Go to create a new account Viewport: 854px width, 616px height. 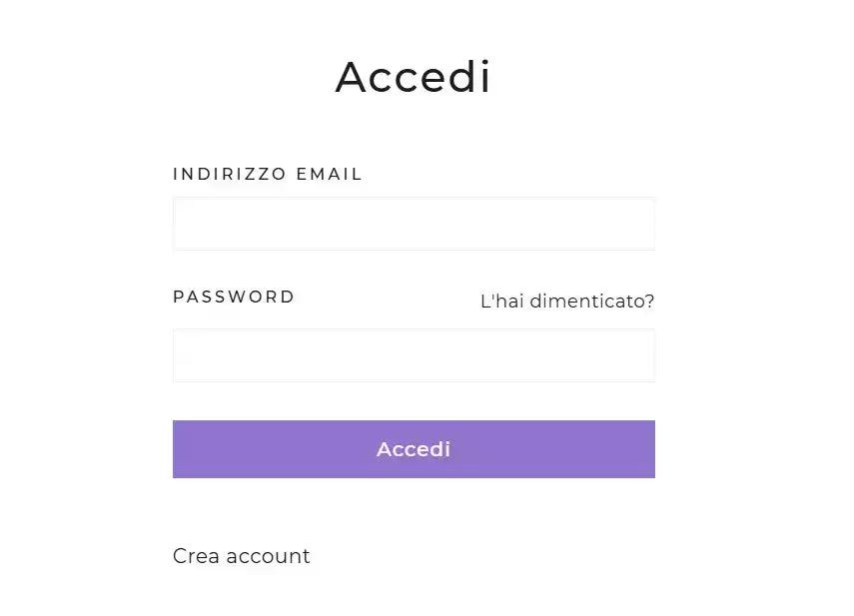[x=242, y=556]
